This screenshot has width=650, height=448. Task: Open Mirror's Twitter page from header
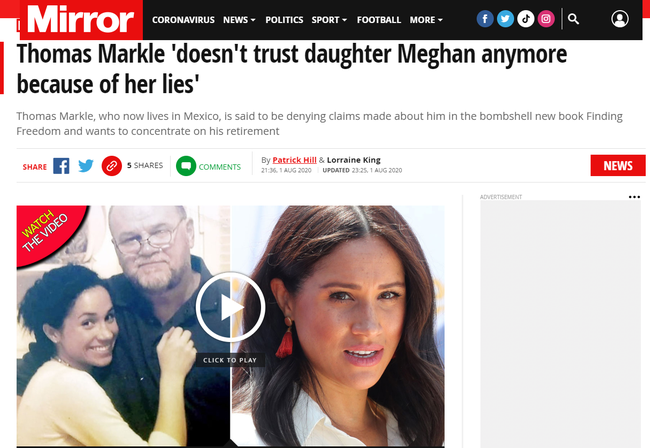505,19
